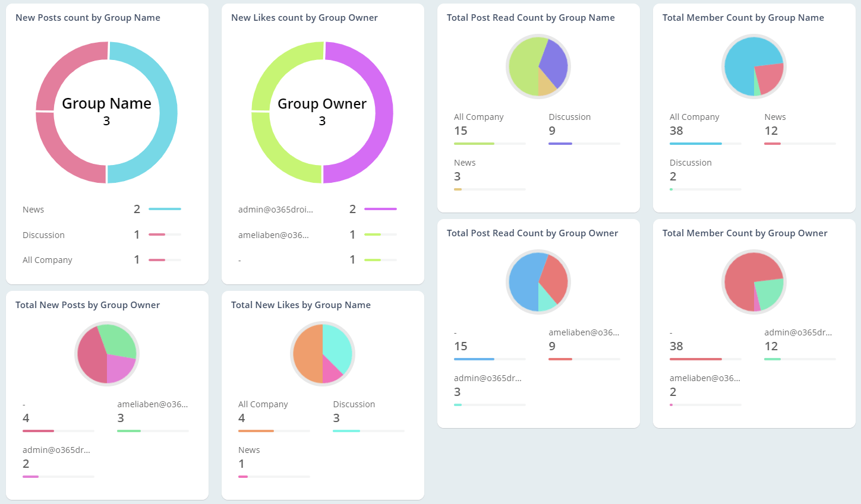Click the green slice in Total Post Read pie
Viewport: 861px width, 504px height.
point(523,65)
